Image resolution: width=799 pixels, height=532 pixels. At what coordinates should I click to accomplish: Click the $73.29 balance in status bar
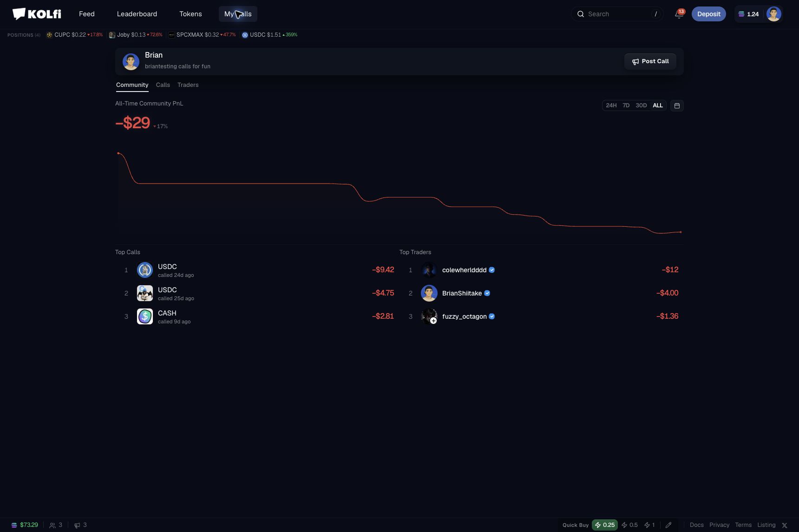(25, 525)
